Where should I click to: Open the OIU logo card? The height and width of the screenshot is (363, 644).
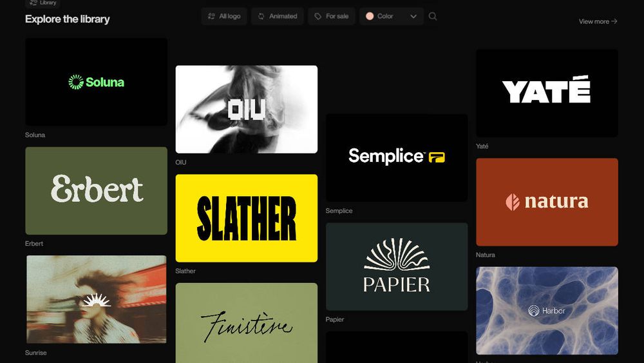tap(247, 110)
